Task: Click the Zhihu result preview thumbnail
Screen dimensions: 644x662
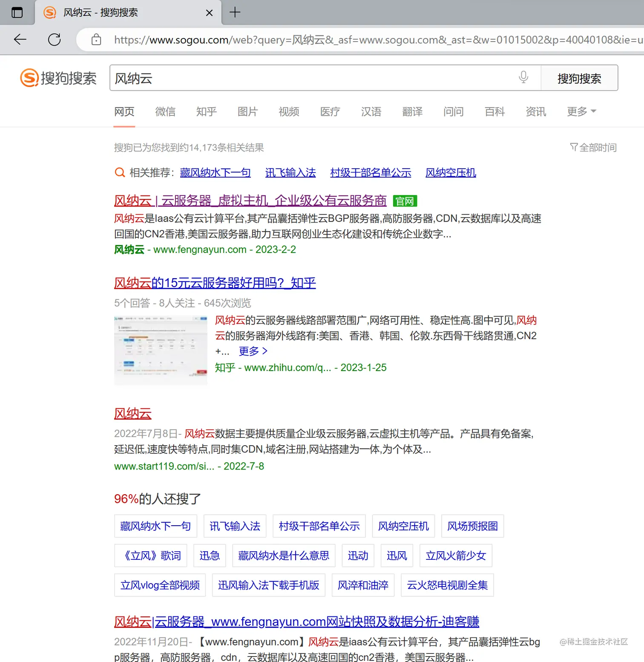Action: (x=161, y=350)
